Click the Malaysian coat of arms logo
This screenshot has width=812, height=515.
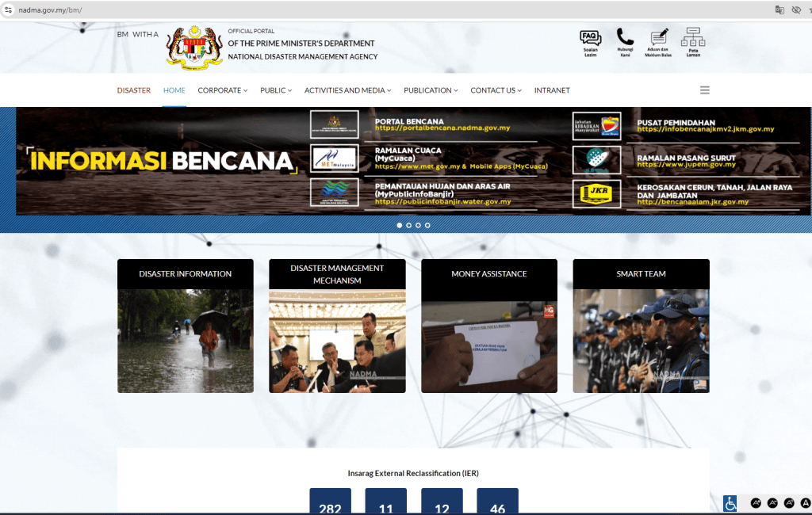tap(194, 48)
